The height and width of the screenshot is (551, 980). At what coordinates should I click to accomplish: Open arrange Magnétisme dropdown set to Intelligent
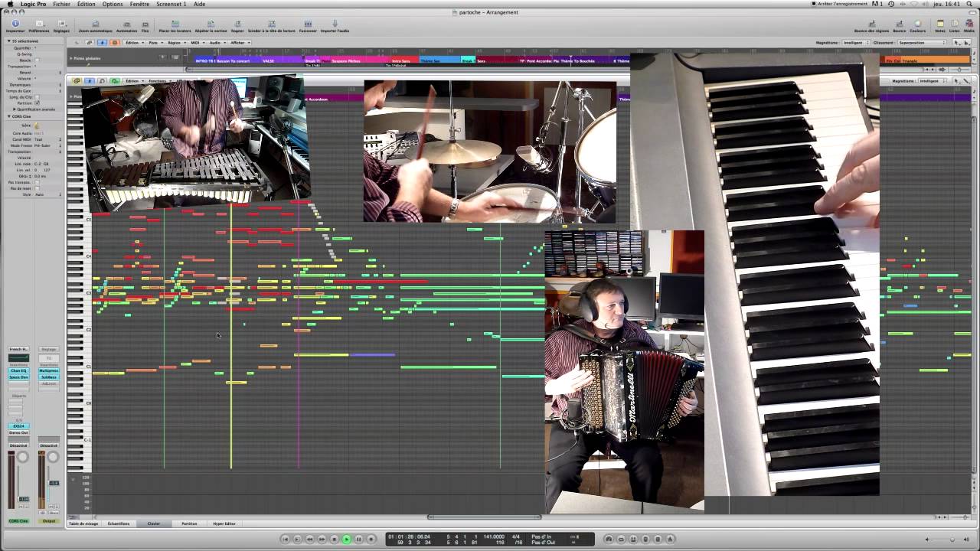(854, 42)
